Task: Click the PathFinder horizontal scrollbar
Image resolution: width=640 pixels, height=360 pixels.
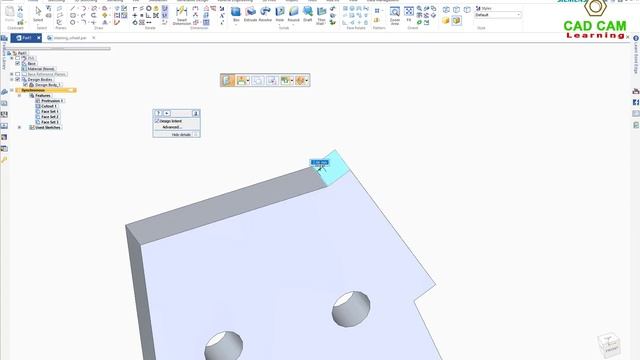Action: pyautogui.click(x=58, y=49)
